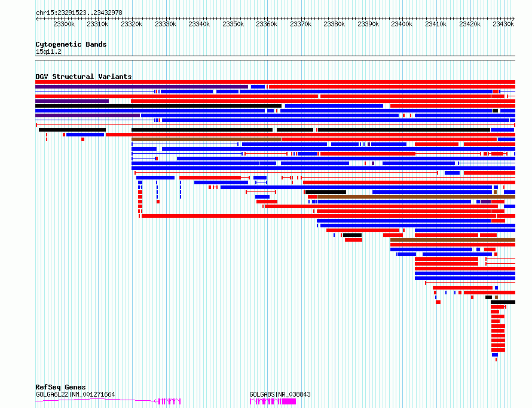Open the DGV Structural Variants track title
Image resolution: width=532 pixels, height=408 pixels.
(x=84, y=77)
